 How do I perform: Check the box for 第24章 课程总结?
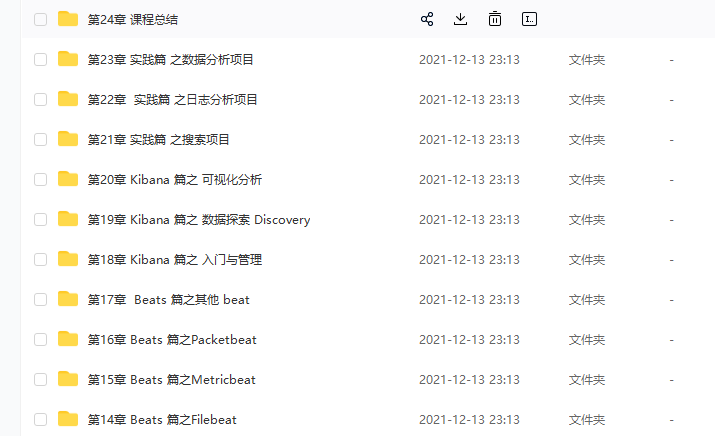point(41,20)
